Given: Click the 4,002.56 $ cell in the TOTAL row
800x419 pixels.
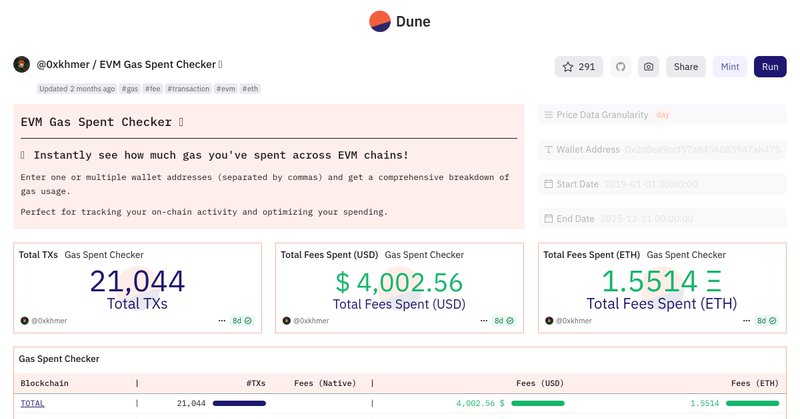Looking at the screenshot, I should 480,403.
